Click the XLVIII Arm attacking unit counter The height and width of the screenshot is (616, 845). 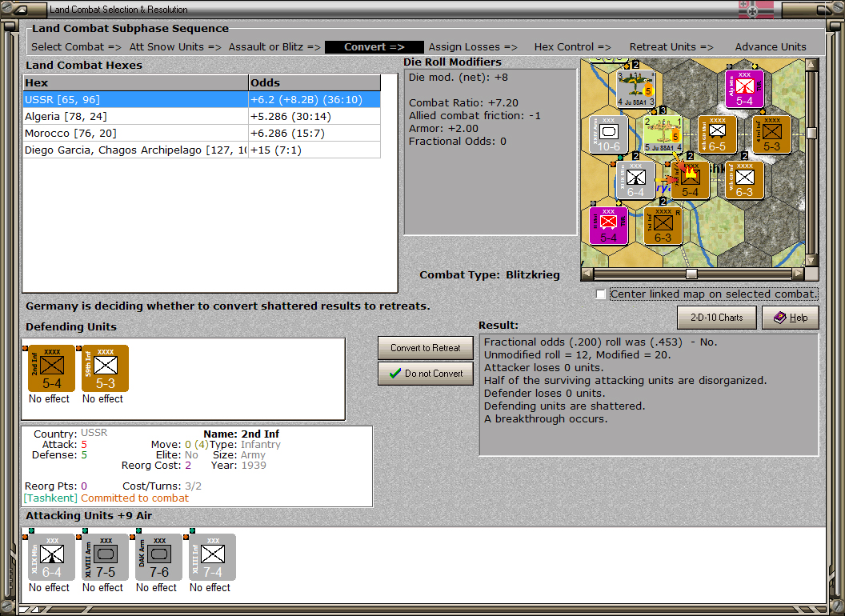(105, 557)
